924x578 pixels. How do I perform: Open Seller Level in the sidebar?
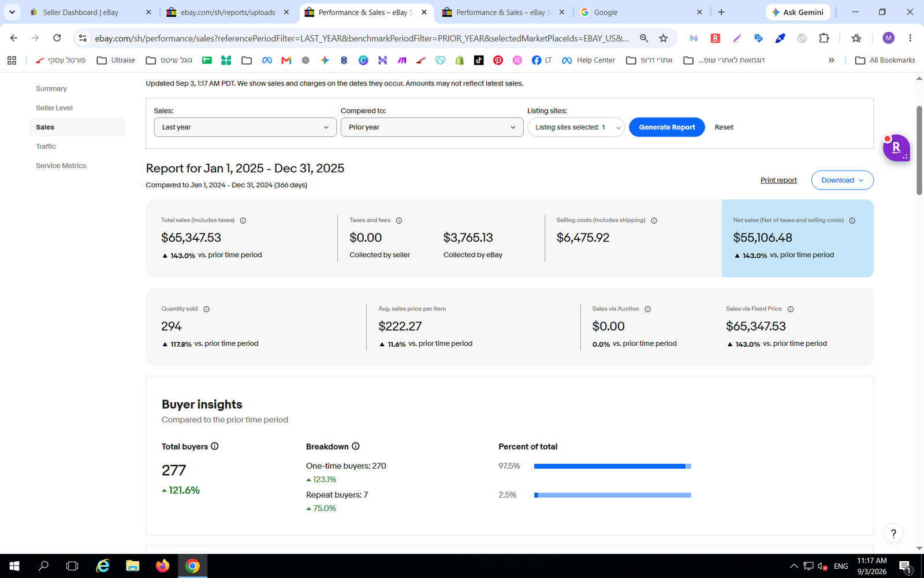[54, 108]
